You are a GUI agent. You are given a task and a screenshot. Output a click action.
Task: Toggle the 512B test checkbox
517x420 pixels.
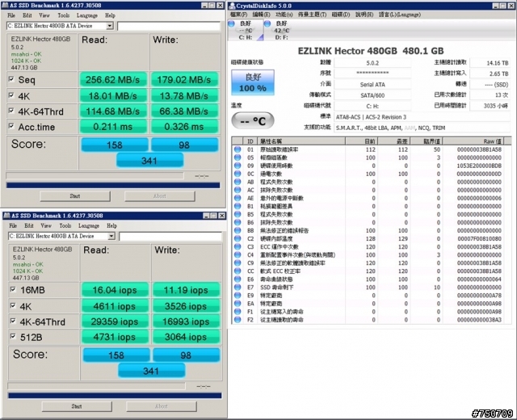pyautogui.click(x=13, y=336)
